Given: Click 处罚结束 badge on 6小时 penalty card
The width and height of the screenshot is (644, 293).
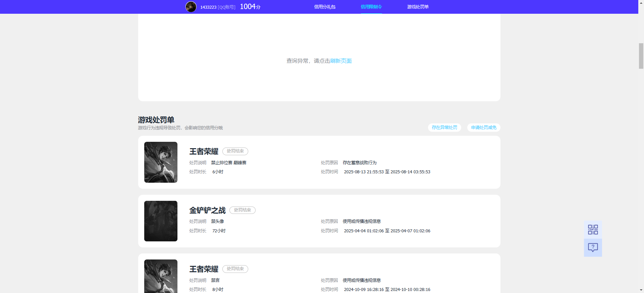Looking at the screenshot, I should click(235, 151).
